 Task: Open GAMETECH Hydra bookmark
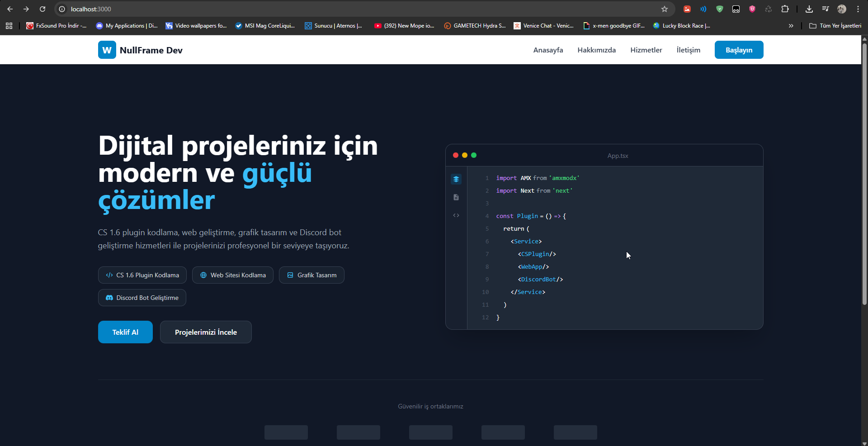click(475, 26)
